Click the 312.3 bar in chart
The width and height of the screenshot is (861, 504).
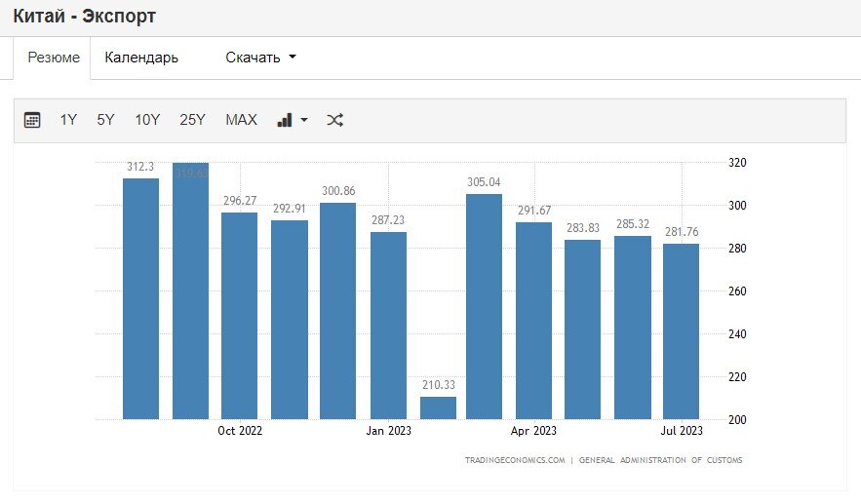[140, 298]
